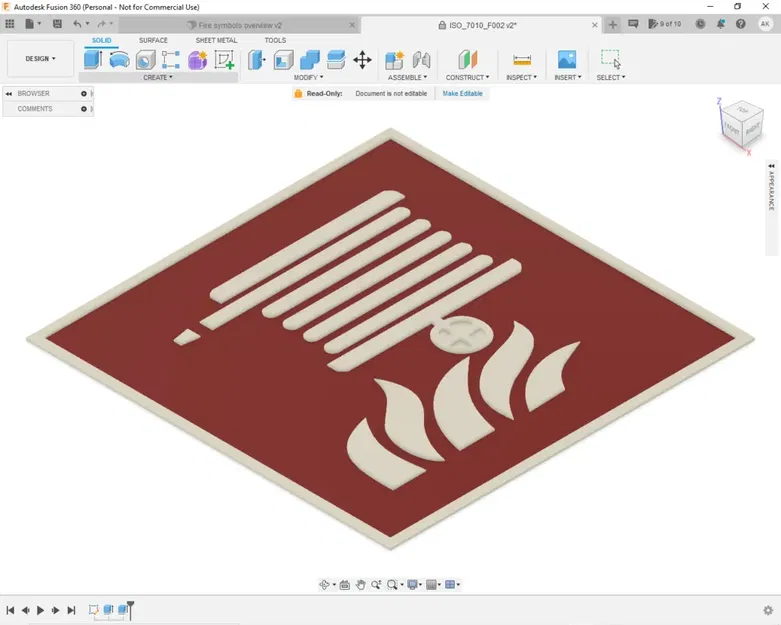Select the Create Form tool
The width and height of the screenshot is (781, 625).
tap(198, 60)
